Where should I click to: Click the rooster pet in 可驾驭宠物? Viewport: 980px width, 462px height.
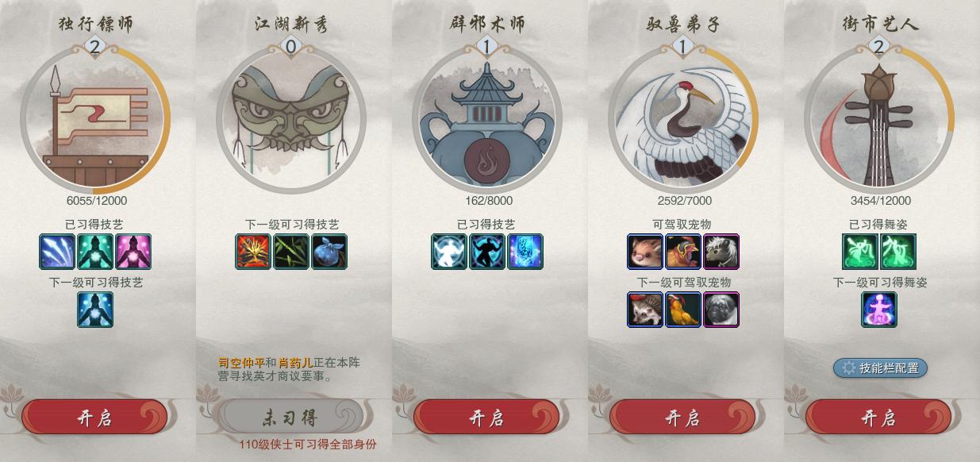pos(683,252)
